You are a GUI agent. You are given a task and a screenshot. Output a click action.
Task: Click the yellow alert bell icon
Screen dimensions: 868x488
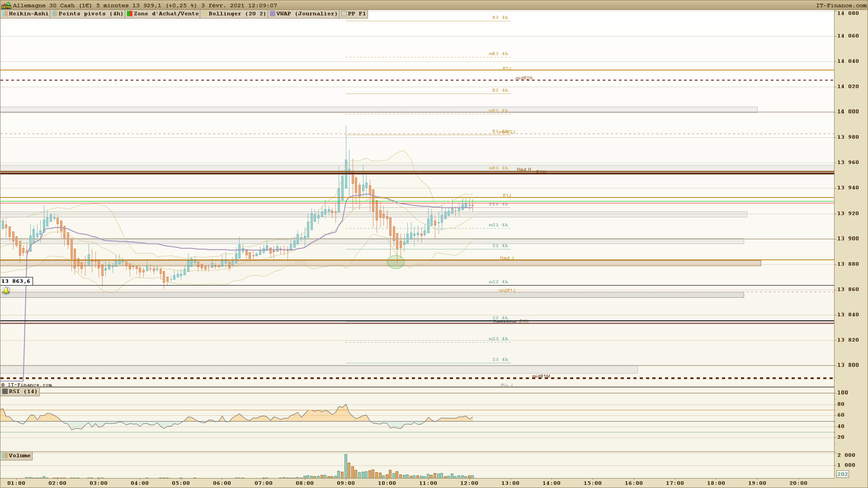tap(6, 291)
